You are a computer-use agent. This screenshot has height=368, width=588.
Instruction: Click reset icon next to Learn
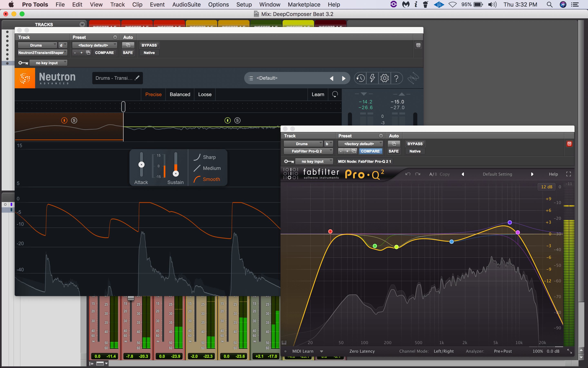pos(335,94)
